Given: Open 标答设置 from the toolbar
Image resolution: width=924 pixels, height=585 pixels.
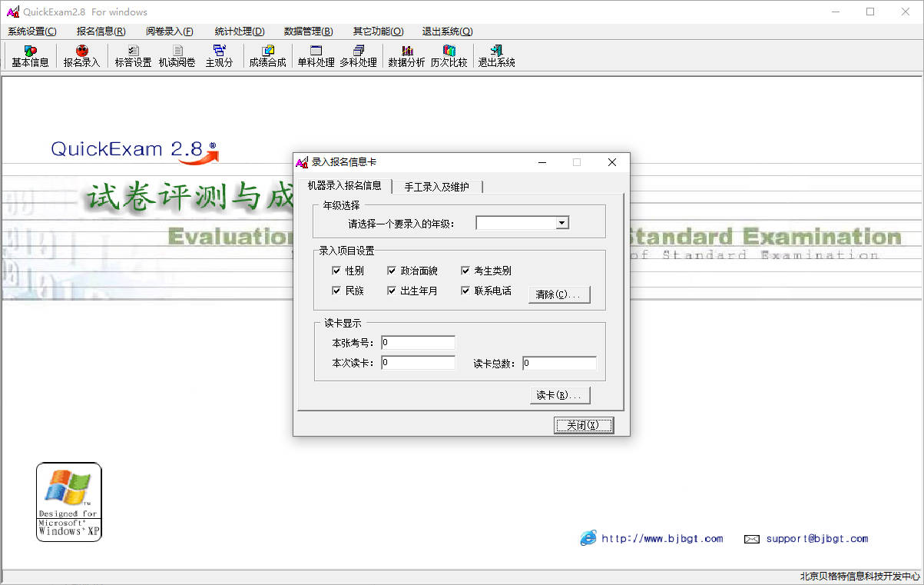Looking at the screenshot, I should tap(133, 56).
